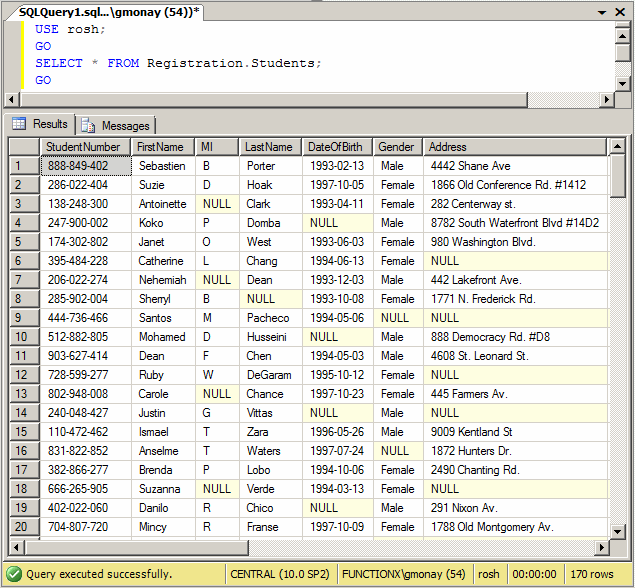Screen dimensions: 635x588
Task: Click the NULL LastName cell for Sherryl
Action: point(271,299)
